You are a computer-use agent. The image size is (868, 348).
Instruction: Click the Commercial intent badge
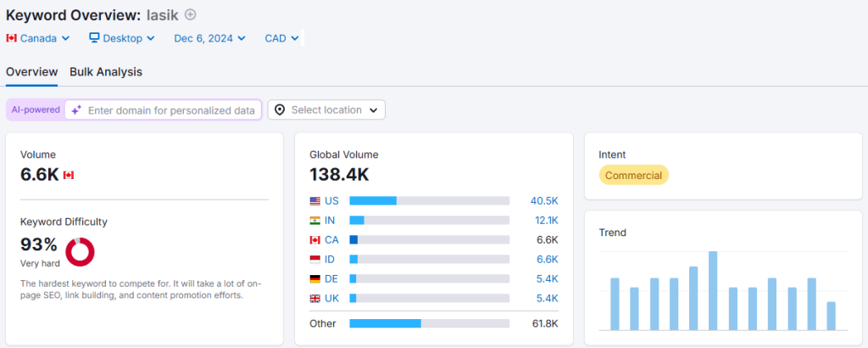point(633,175)
